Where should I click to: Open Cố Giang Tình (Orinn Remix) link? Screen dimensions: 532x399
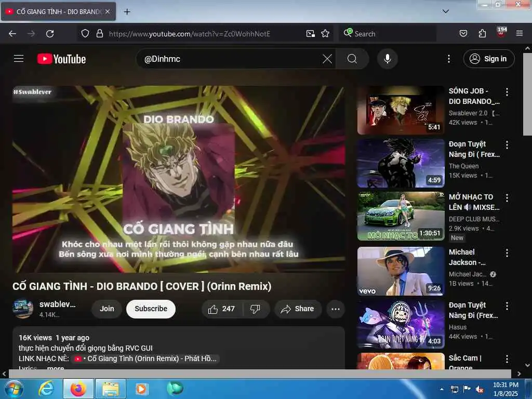click(x=145, y=358)
